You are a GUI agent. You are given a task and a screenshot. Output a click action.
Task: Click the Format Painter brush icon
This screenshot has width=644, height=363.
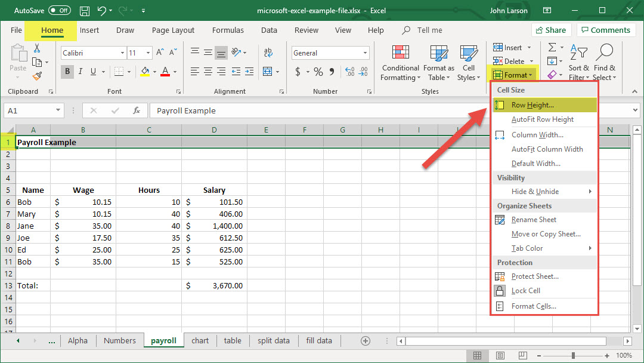click(x=38, y=76)
